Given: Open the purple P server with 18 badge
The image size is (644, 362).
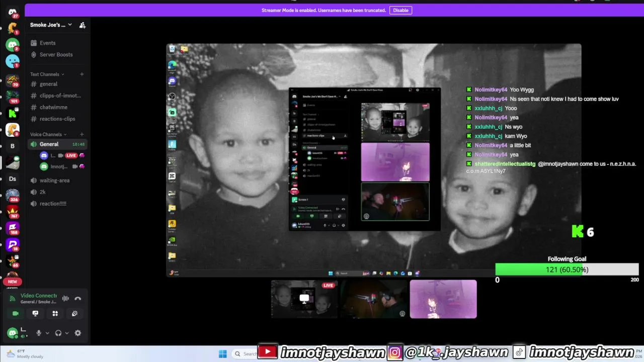Looking at the screenshot, I should coord(13,245).
